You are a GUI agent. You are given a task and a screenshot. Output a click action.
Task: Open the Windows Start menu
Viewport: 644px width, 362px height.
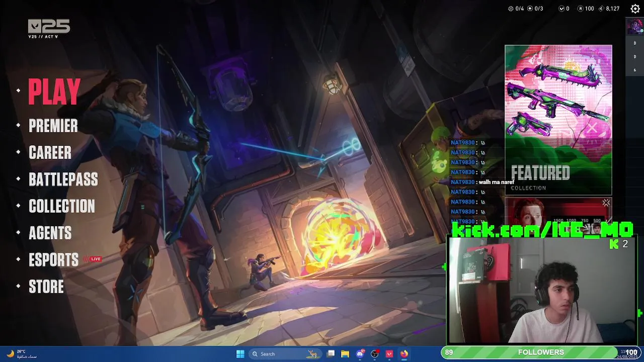240,354
